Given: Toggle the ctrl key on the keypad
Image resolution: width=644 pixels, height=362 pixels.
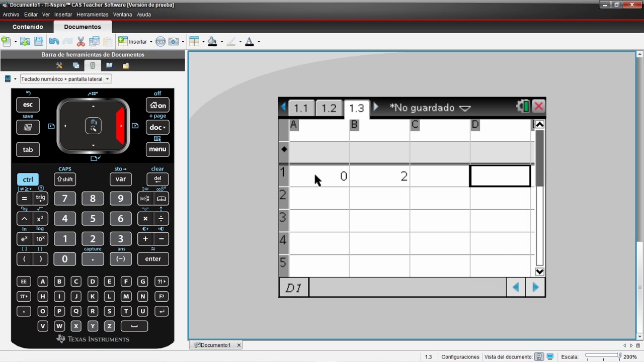Looking at the screenshot, I should [x=28, y=179].
